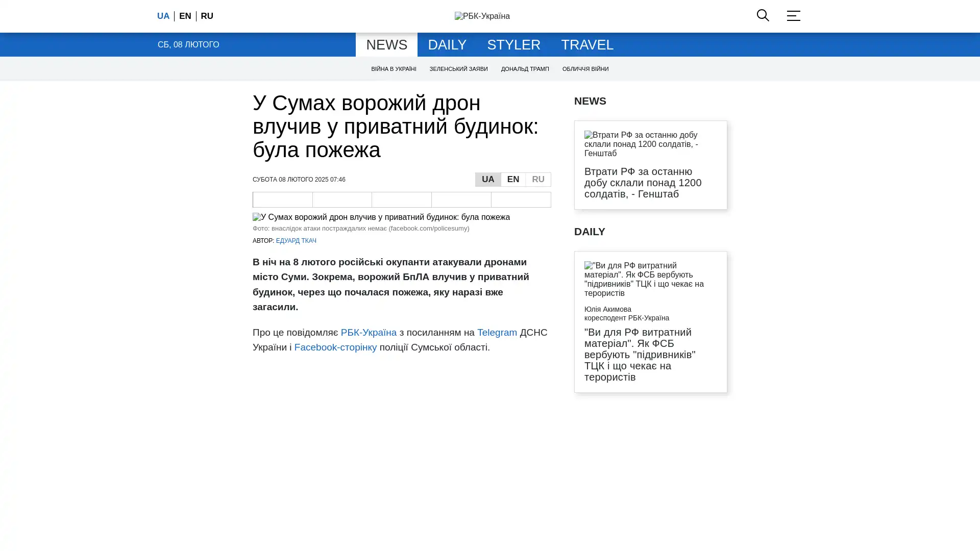
Task: Open the Facebook-сторінку link
Action: coord(335,347)
